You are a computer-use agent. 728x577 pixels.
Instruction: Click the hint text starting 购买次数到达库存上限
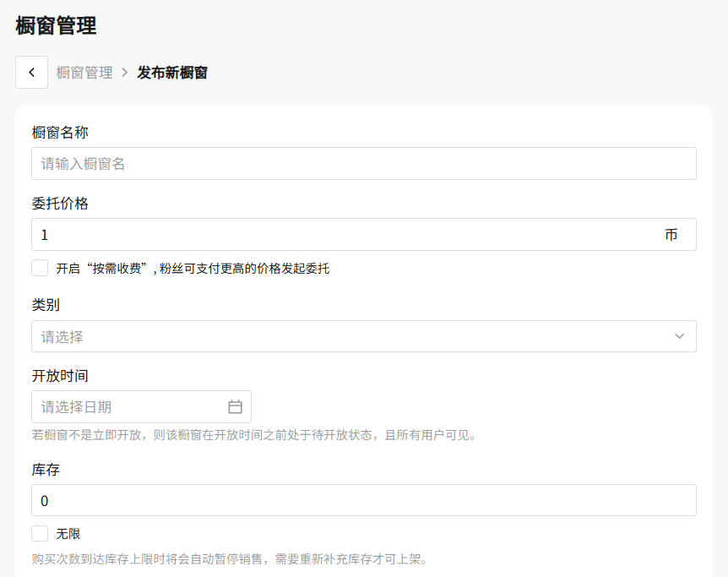tap(230, 559)
